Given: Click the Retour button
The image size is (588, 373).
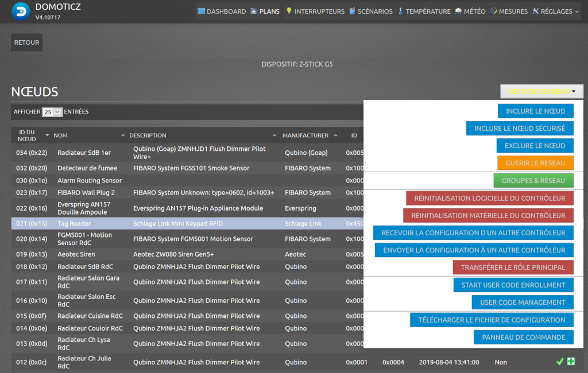Looking at the screenshot, I should (26, 42).
